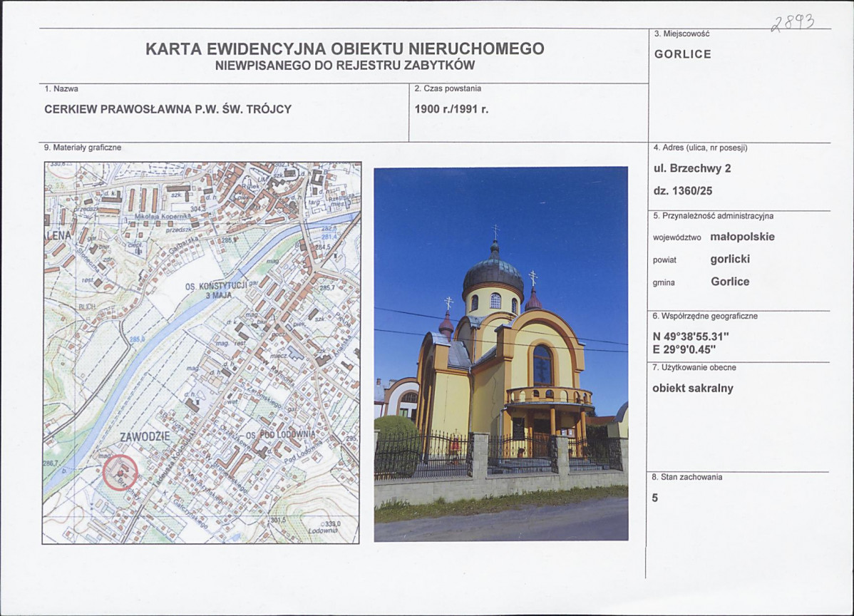This screenshot has height=616, width=854.
Task: Click the powiat value 'gorlicki'
Action: 730,260
